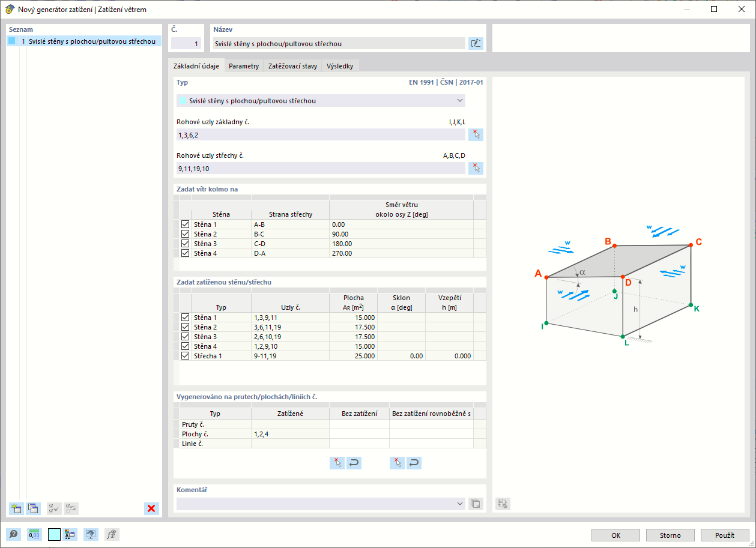756x548 pixels.
Task: Copy the selected load generator entry
Action: pos(33,508)
